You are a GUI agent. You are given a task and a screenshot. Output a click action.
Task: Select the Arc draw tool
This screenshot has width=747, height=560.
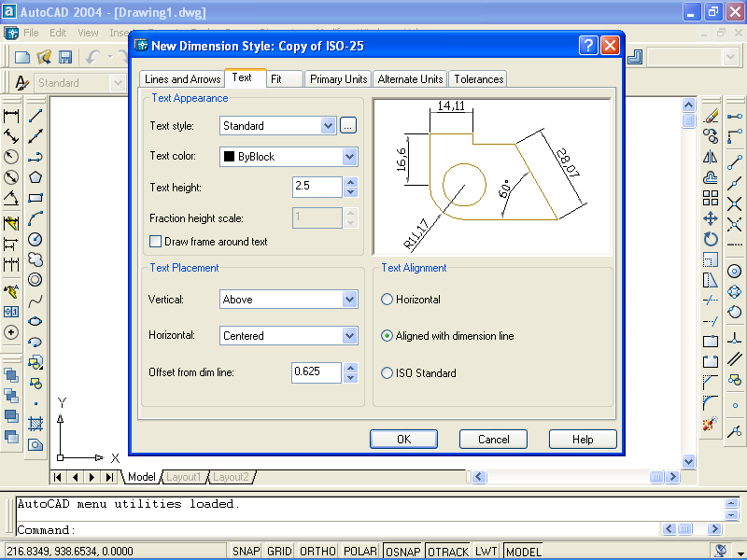pos(35,218)
